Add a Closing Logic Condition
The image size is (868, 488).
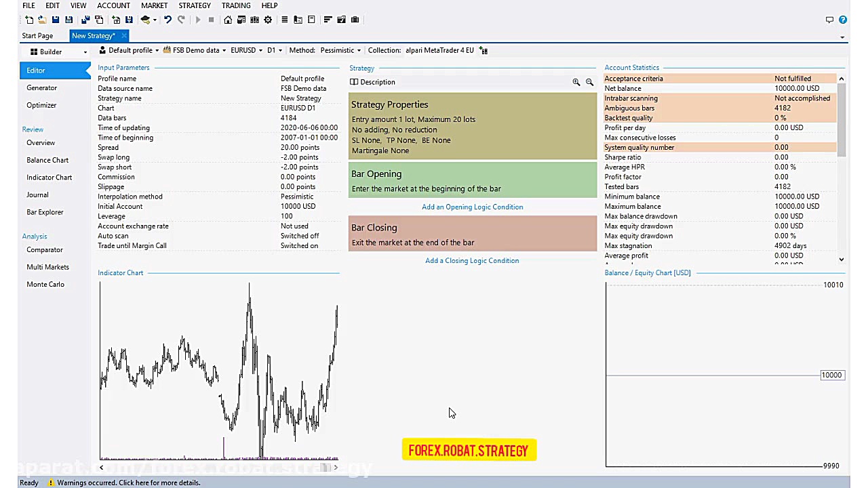click(472, 260)
